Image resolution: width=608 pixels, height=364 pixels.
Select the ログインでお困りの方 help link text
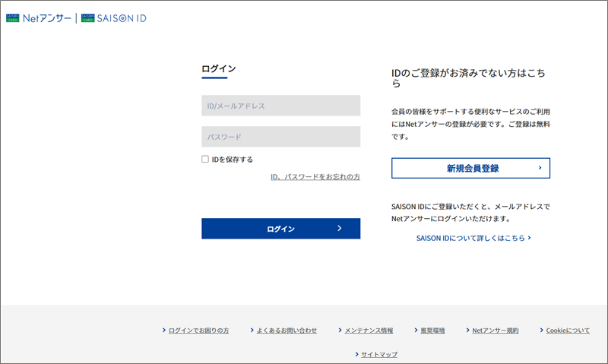[198, 331]
